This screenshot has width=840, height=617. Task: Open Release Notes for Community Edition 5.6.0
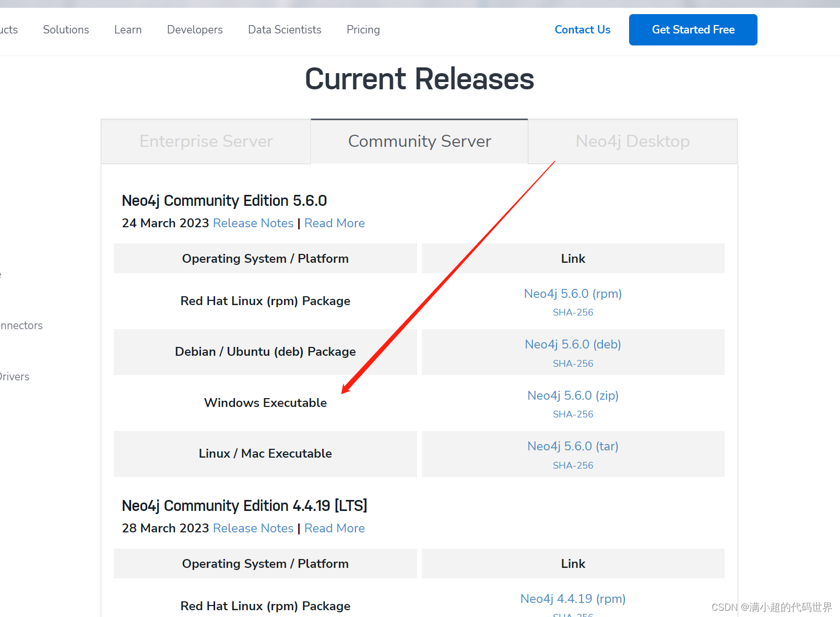tap(253, 223)
